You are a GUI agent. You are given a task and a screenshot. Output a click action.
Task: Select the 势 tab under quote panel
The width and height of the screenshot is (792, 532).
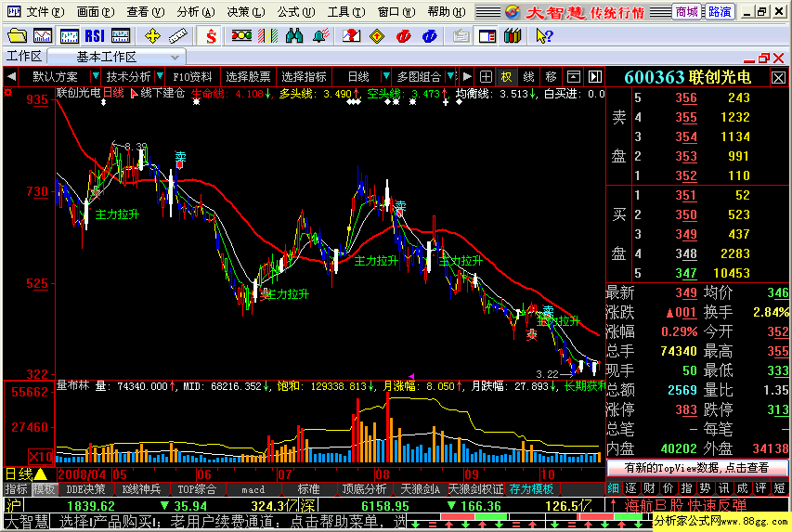click(705, 488)
